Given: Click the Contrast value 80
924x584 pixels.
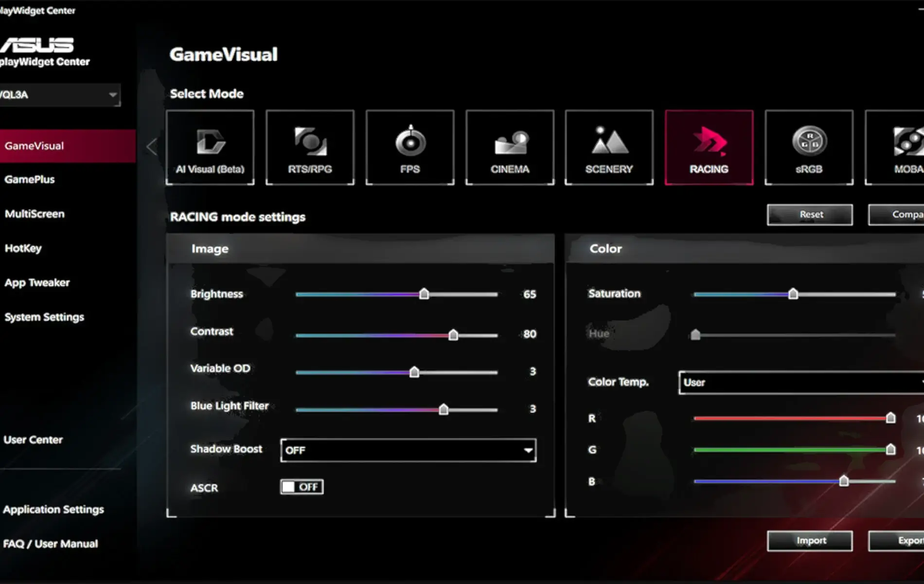Looking at the screenshot, I should click(x=530, y=334).
